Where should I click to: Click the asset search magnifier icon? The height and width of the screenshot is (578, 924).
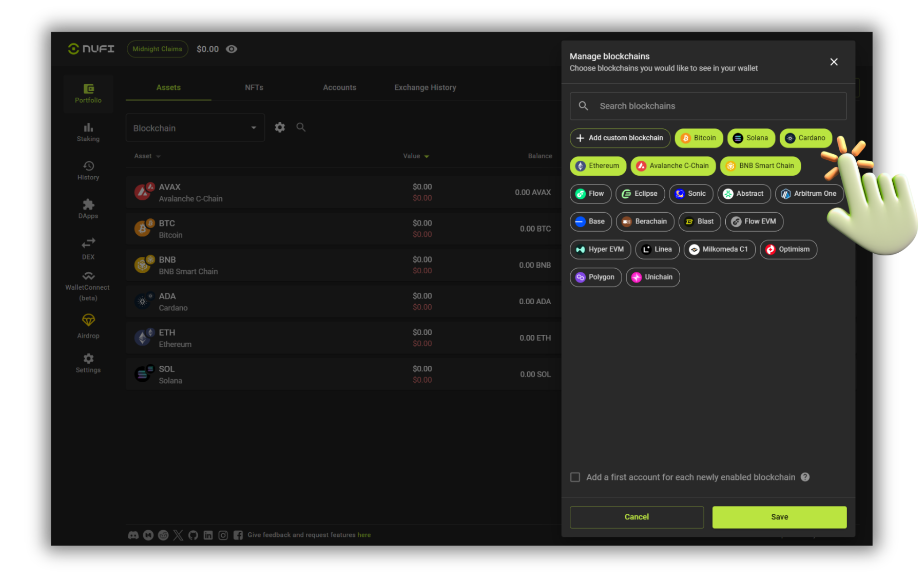point(301,127)
